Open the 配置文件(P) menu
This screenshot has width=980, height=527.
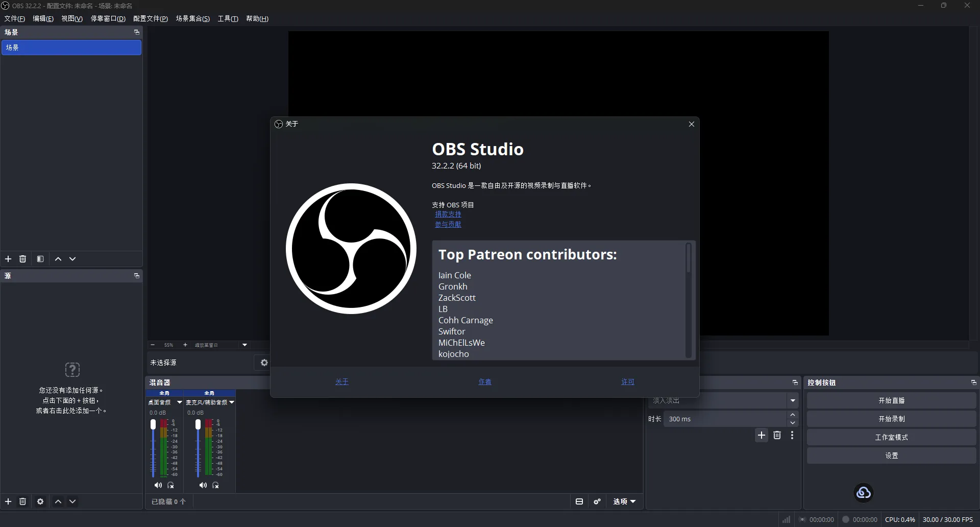[x=151, y=18]
